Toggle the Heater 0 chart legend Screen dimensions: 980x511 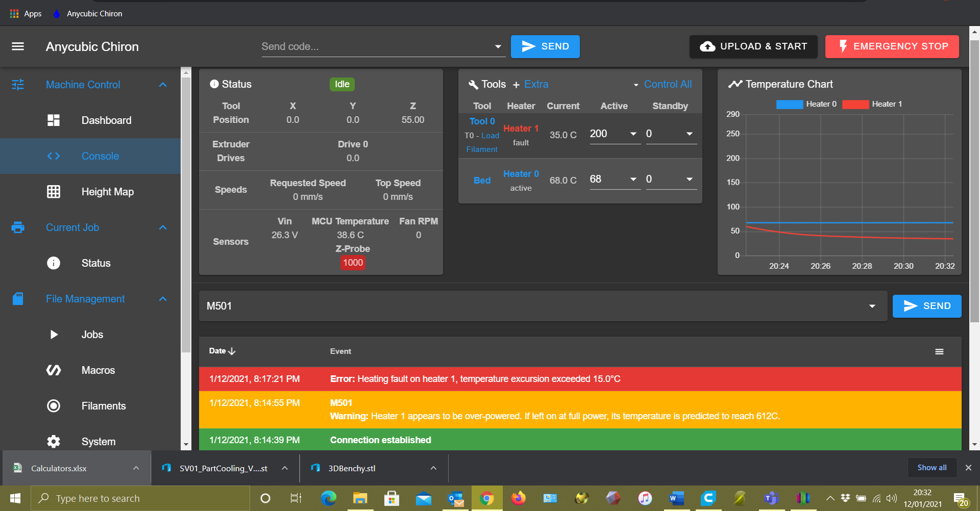coord(806,104)
